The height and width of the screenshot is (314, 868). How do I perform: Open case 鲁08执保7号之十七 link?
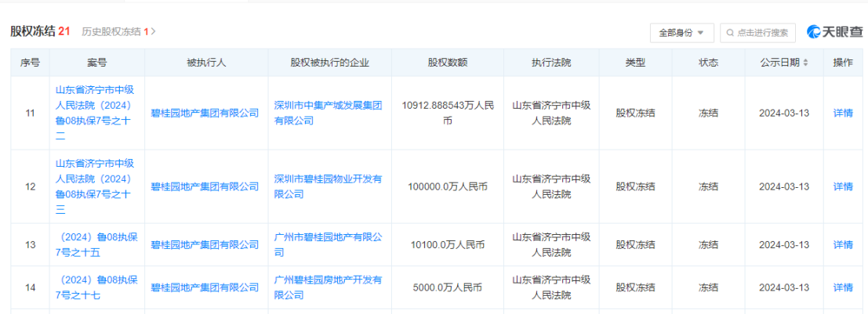coord(97,287)
